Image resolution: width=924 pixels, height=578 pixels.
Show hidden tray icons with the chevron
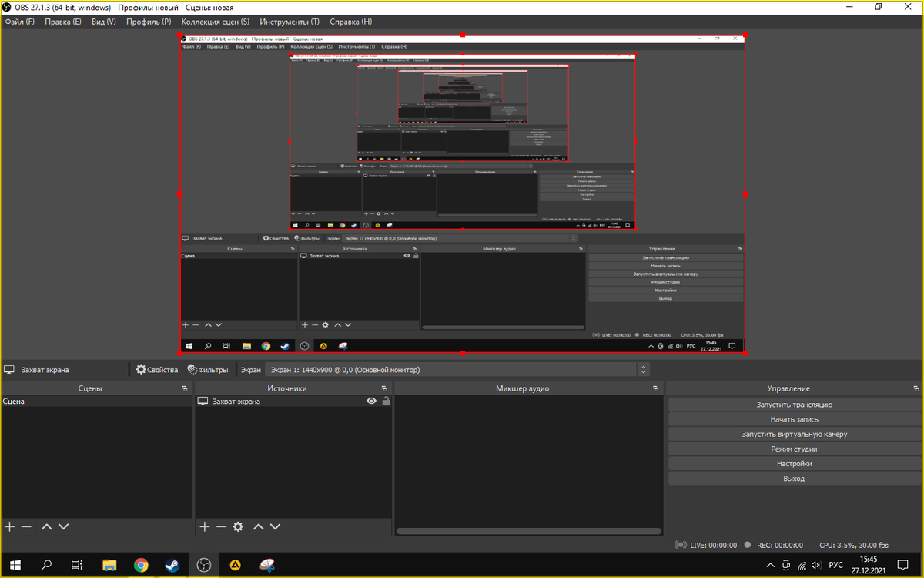pos(770,565)
